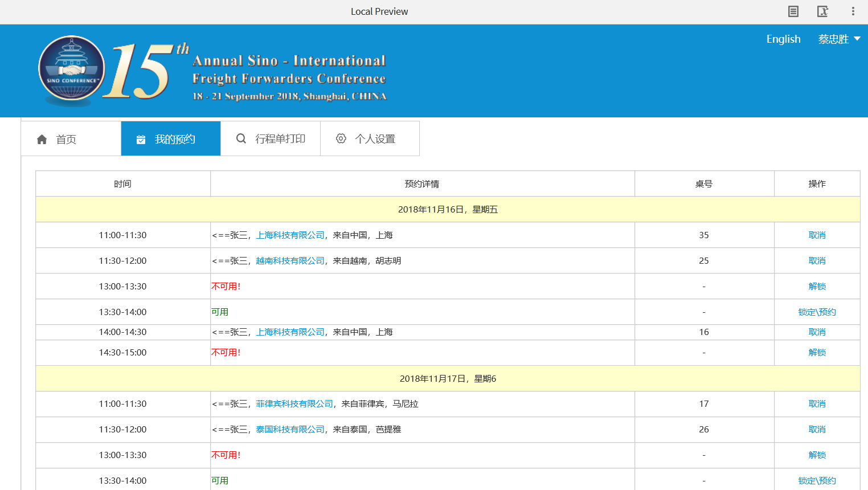Image resolution: width=868 pixels, height=490 pixels.
Task: Open 上海科技有限公司 link in 11:00-11:30 Nov 16 row
Action: [x=290, y=235]
